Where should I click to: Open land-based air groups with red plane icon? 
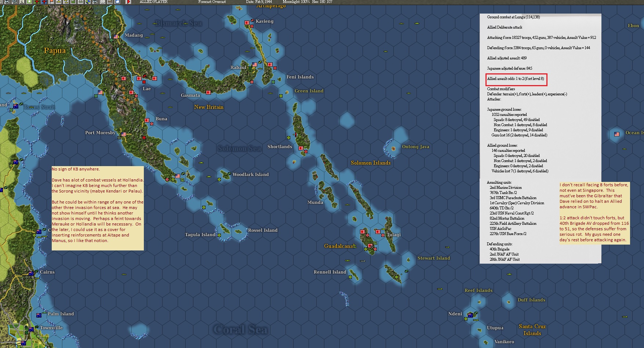(36, 3)
